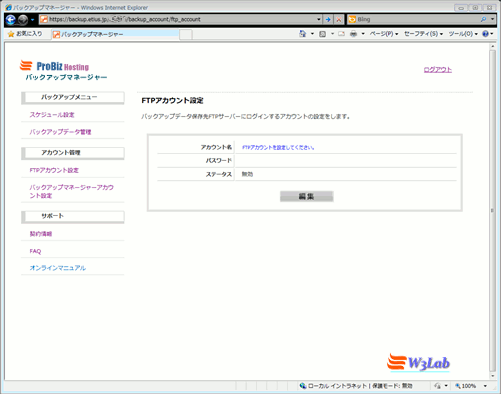Open the ツール(O) menu
The height and width of the screenshot is (394, 501).
click(463, 34)
